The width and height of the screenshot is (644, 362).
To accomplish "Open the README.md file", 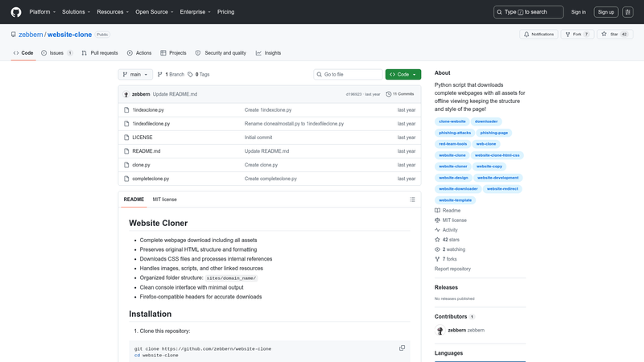I will pos(147,151).
